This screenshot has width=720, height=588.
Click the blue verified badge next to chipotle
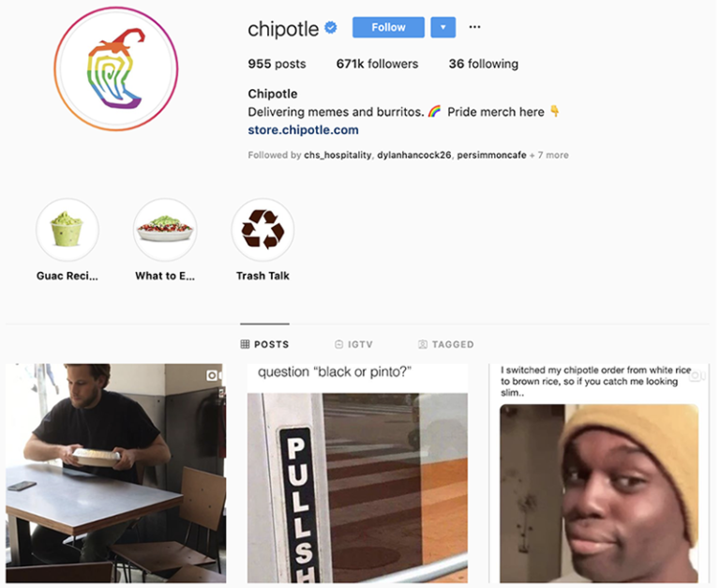point(331,27)
